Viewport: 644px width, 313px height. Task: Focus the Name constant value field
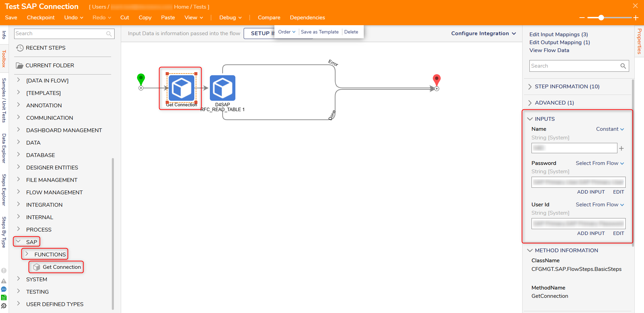coord(574,148)
